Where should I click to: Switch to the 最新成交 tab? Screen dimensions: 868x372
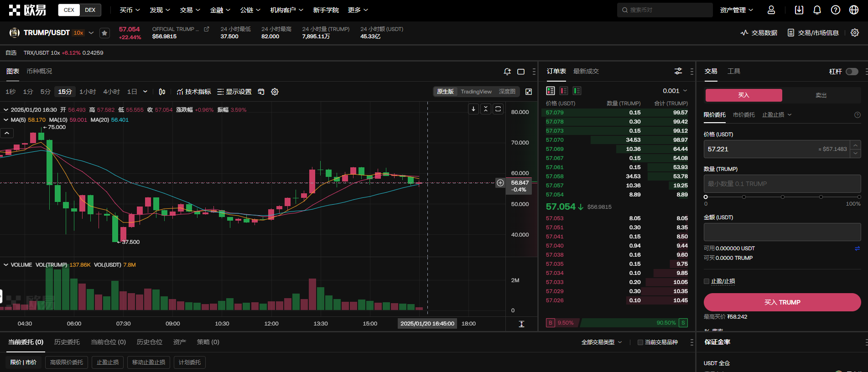pyautogui.click(x=586, y=71)
